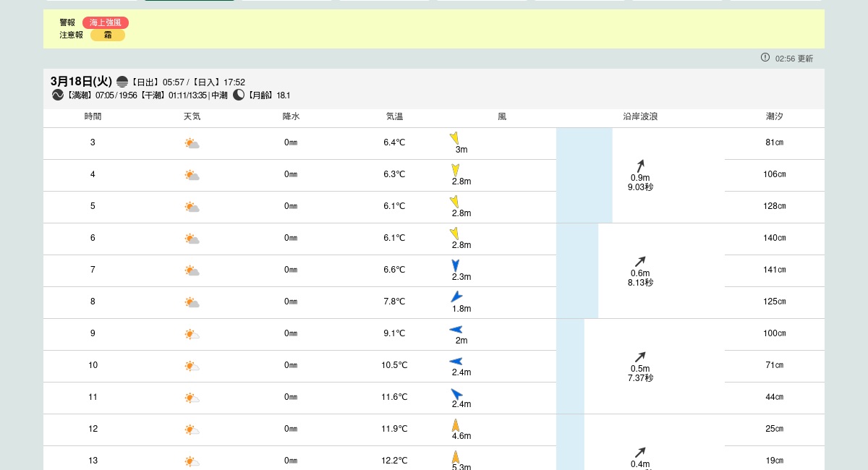Click the 海上強風 warning badge
The width and height of the screenshot is (868, 470).
point(105,22)
